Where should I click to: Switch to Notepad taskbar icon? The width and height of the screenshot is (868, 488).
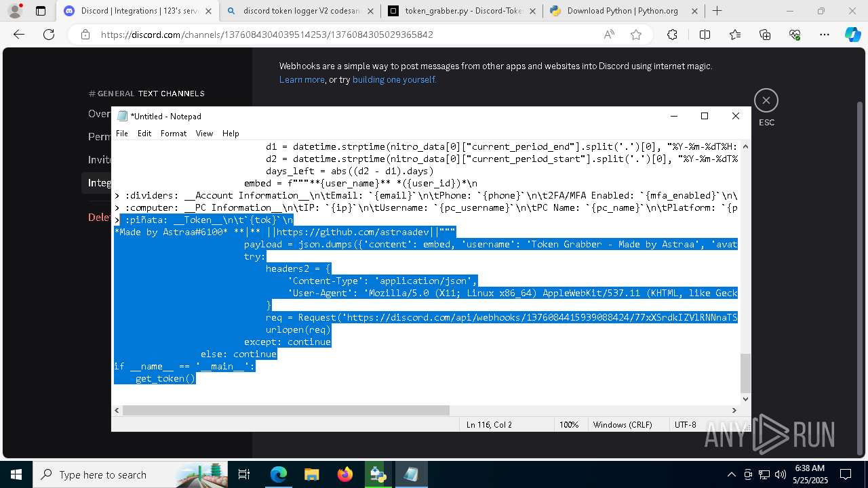(411, 474)
